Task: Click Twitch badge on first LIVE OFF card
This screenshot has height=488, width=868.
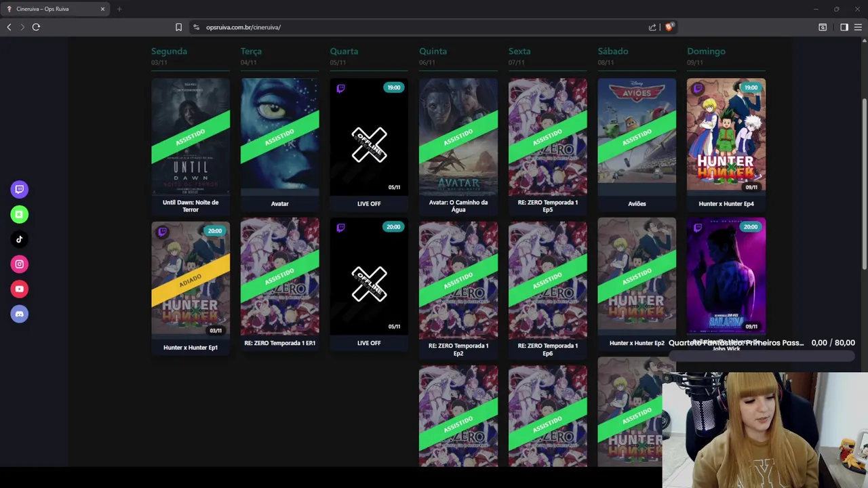Action: [x=340, y=88]
